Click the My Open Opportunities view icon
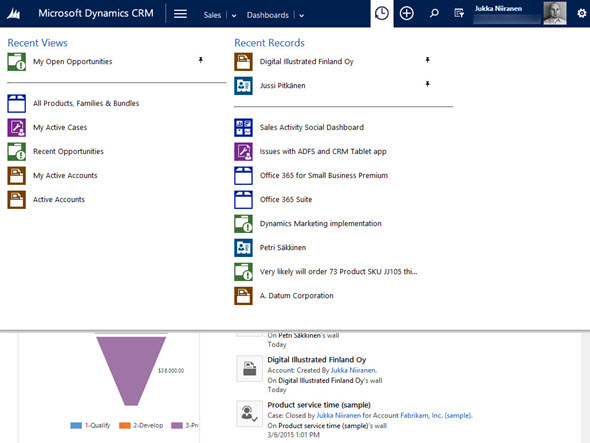The image size is (590, 443). [17, 62]
